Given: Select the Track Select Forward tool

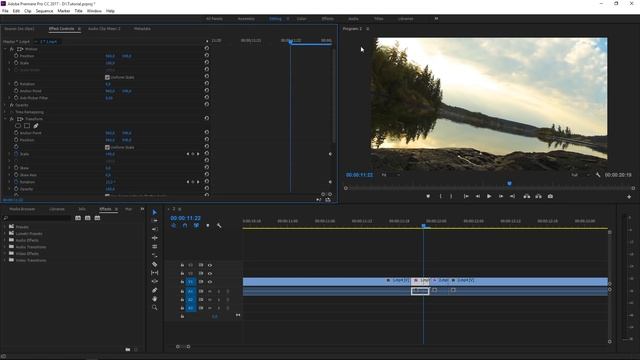Looking at the screenshot, I should pyautogui.click(x=154, y=221).
